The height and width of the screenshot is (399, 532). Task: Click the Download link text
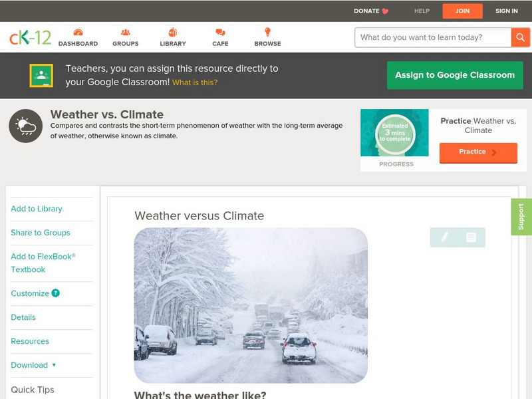coord(29,365)
